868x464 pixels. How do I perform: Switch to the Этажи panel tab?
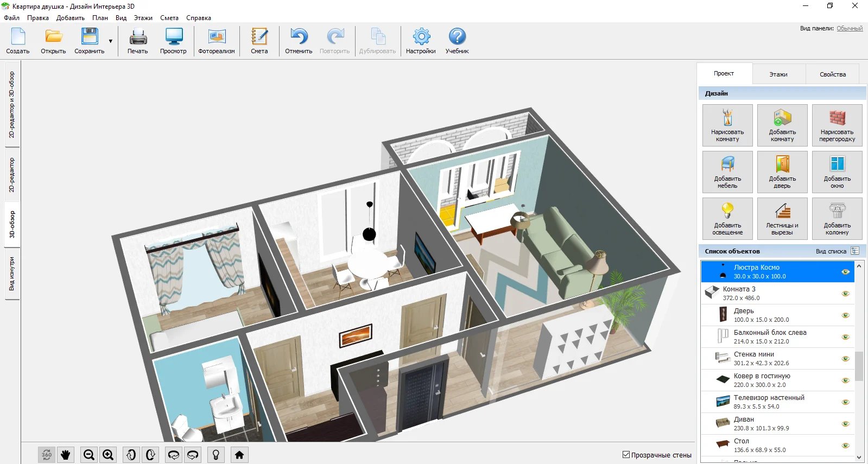(x=778, y=74)
